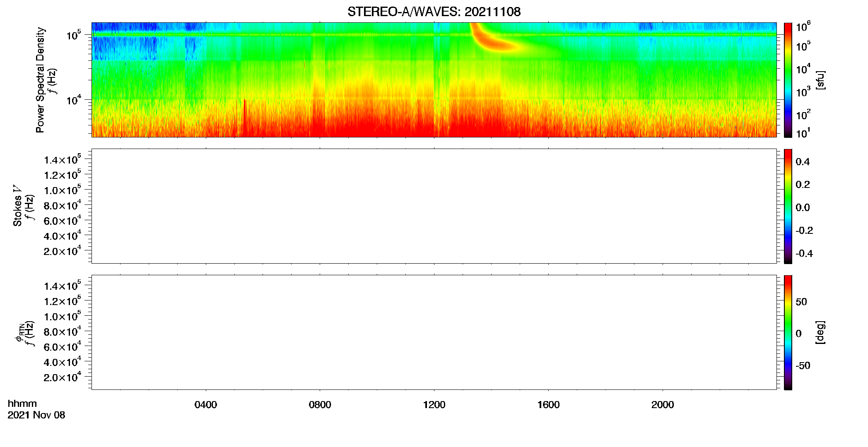Click the hhmm label at bottom left
Image resolution: width=868 pixels, height=447 pixels.
pyautogui.click(x=22, y=404)
